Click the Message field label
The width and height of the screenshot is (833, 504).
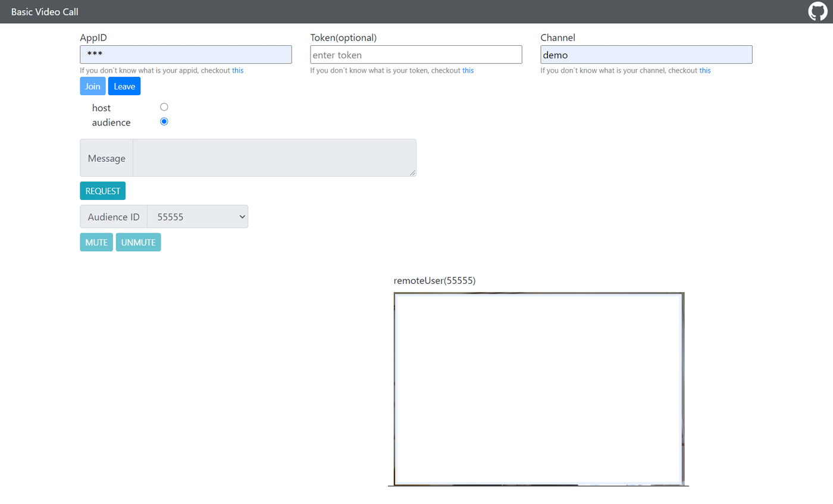coord(107,158)
